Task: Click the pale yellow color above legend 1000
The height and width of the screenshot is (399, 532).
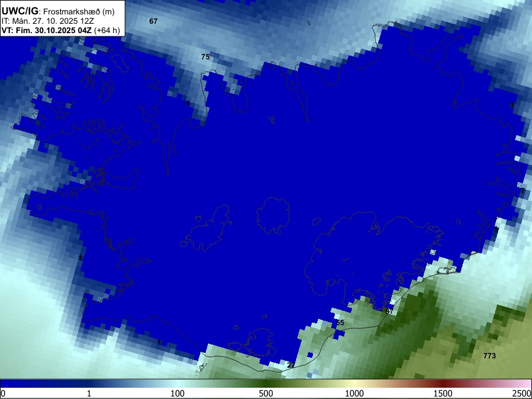Action: pos(354,384)
